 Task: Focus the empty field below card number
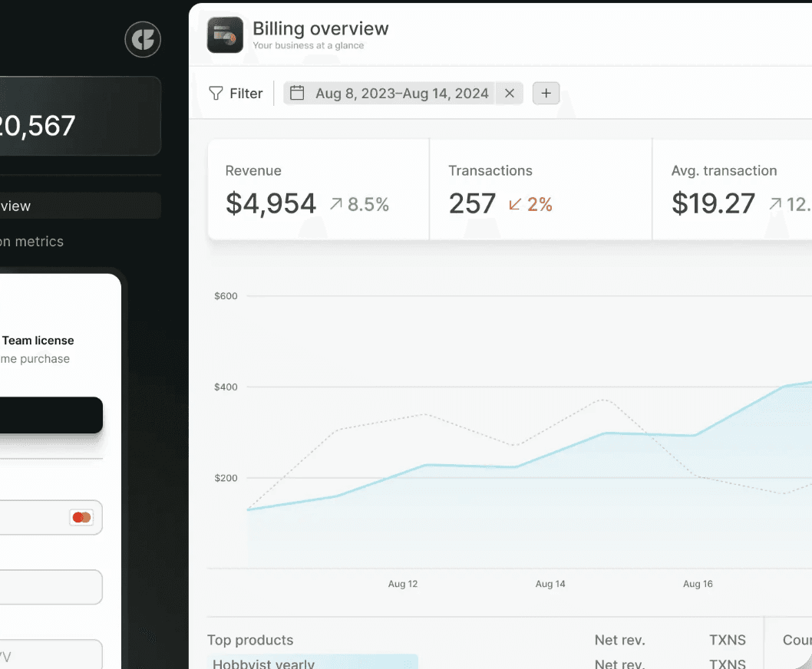click(51, 587)
